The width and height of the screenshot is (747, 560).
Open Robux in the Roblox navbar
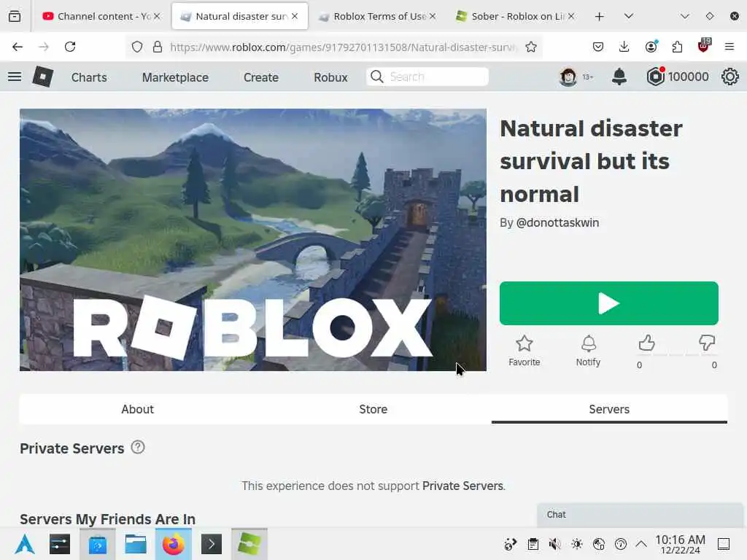pos(330,77)
